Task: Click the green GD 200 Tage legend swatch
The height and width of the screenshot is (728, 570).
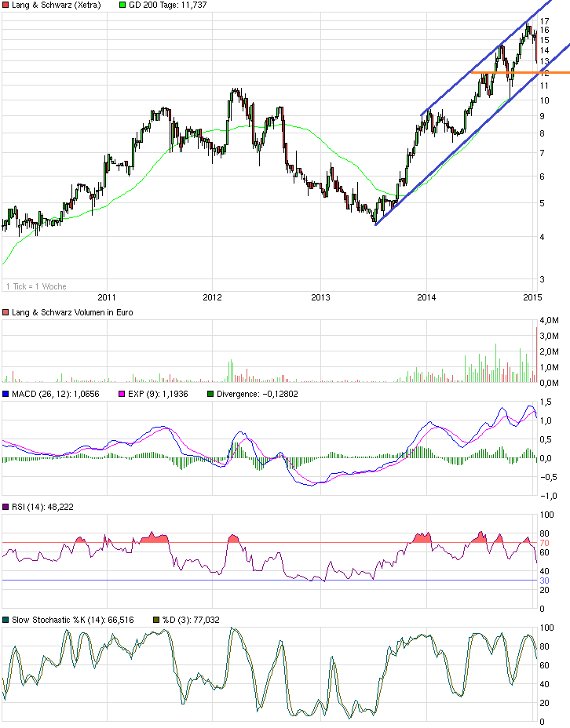Action: click(x=122, y=5)
